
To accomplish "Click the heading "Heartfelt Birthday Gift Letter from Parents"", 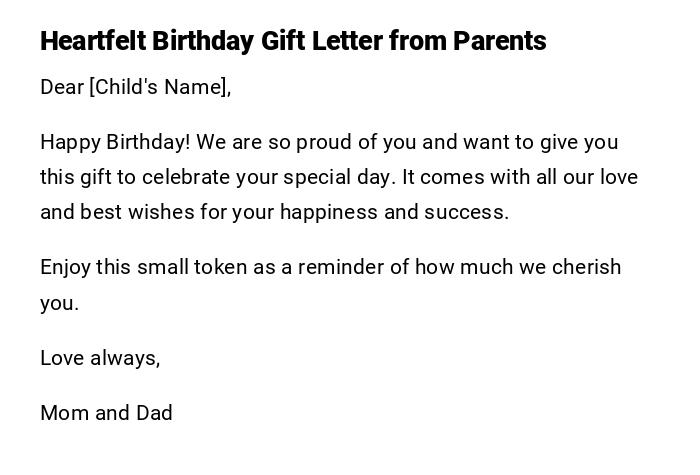I will 293,41.
